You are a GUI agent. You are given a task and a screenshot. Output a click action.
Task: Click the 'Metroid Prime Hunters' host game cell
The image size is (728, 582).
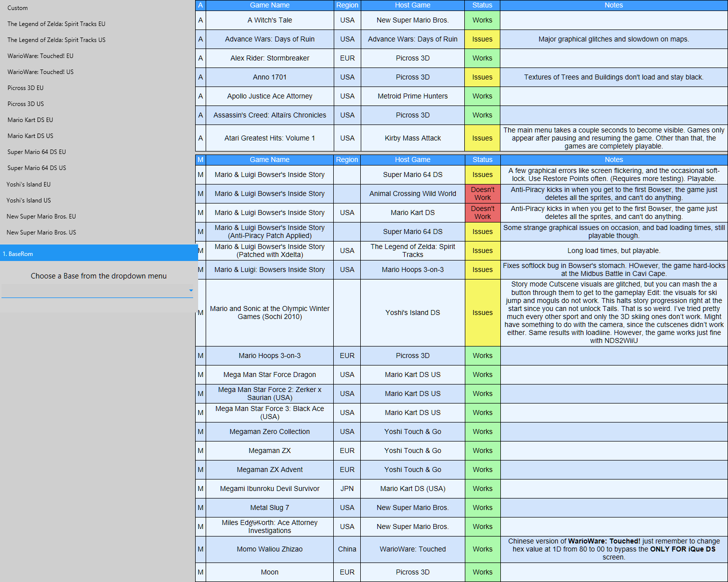(413, 96)
